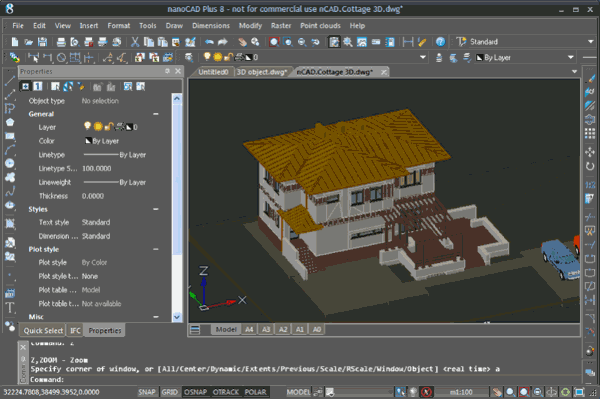Click the blue Help question mark icon
This screenshot has height=399, width=600.
[x=440, y=42]
